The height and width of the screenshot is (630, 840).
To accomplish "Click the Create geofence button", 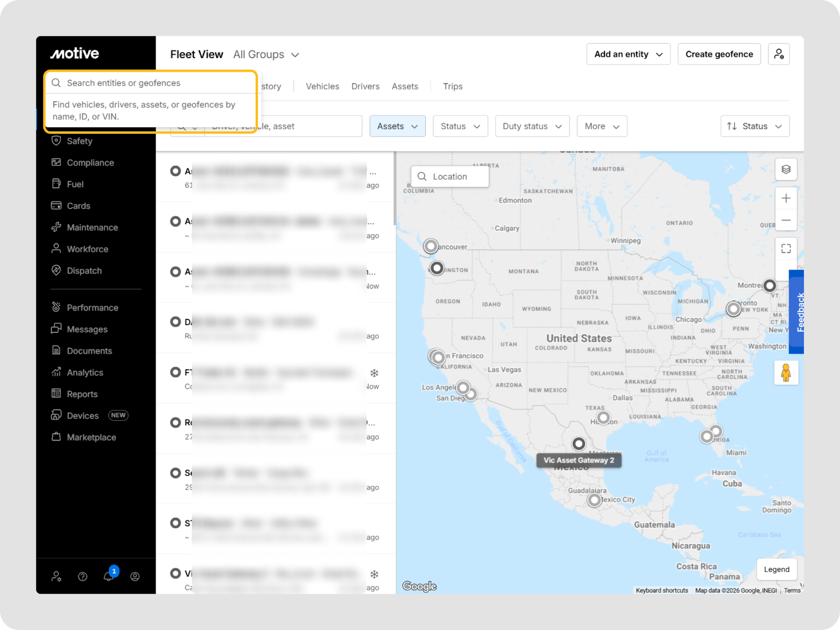I will tap(719, 54).
